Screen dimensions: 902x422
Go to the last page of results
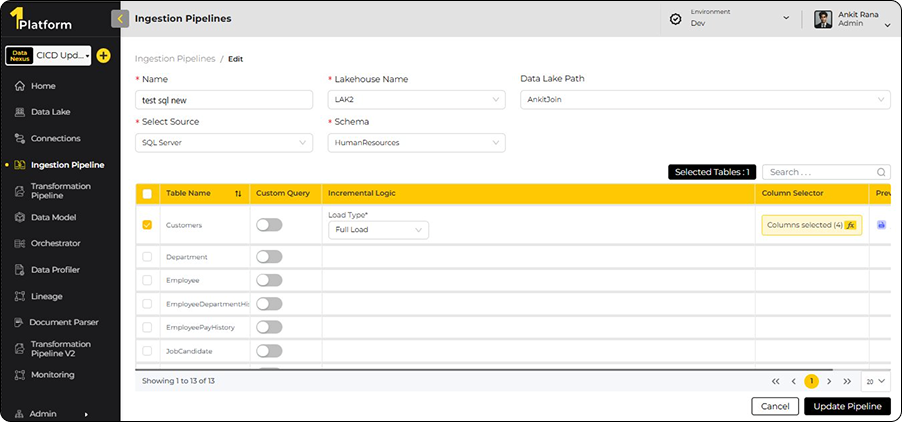click(x=847, y=381)
